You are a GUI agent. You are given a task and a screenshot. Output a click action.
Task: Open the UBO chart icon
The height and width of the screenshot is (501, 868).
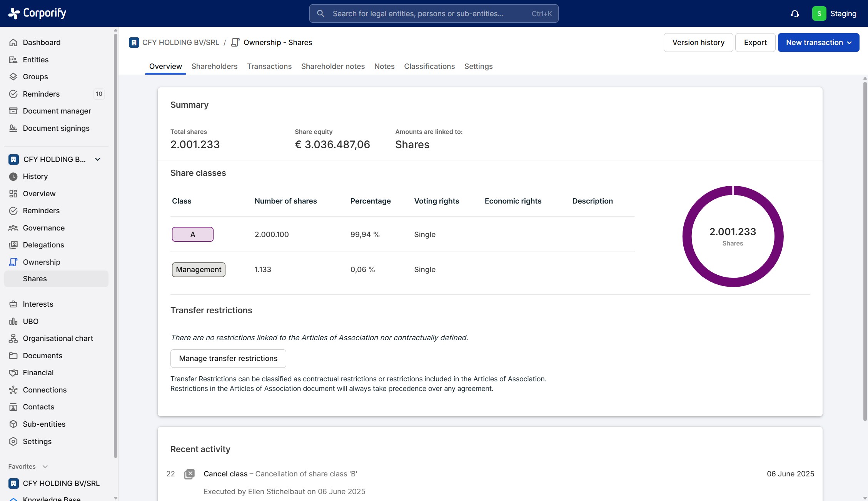(13, 321)
